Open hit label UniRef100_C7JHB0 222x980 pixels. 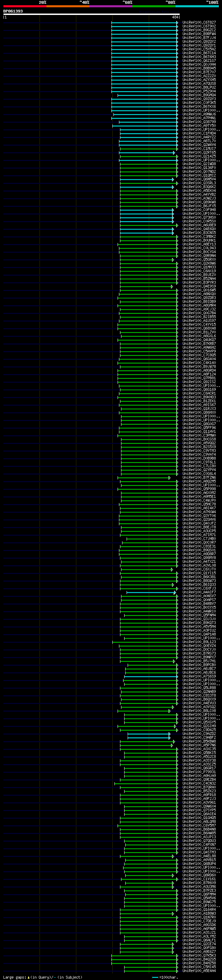tap(199, 539)
